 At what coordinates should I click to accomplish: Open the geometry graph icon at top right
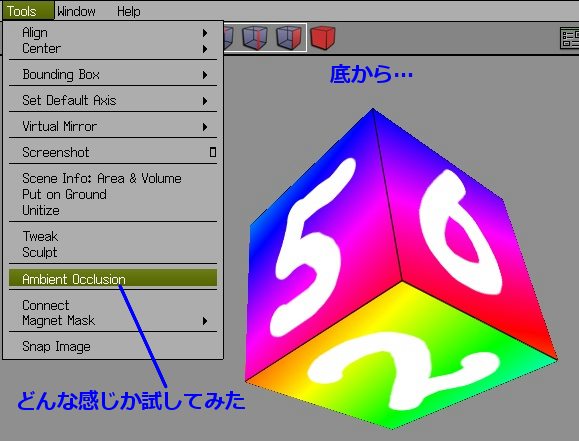tap(569, 38)
